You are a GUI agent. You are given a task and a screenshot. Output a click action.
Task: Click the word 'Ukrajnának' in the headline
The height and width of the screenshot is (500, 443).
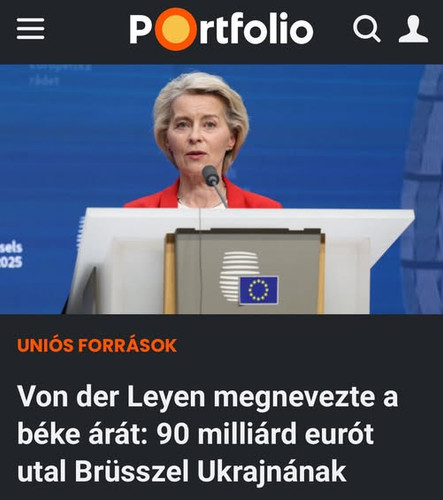pos(272,471)
